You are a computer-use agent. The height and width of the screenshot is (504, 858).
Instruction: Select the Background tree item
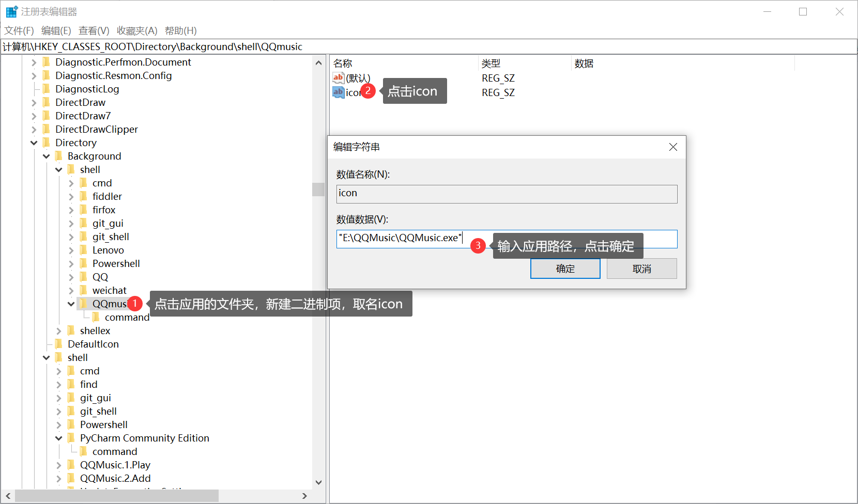[x=95, y=156]
